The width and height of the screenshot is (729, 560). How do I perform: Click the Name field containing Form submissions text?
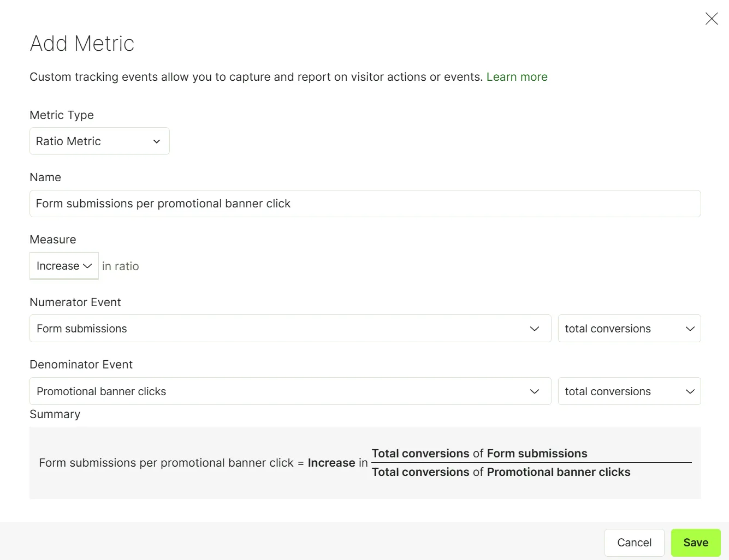pyautogui.click(x=365, y=204)
